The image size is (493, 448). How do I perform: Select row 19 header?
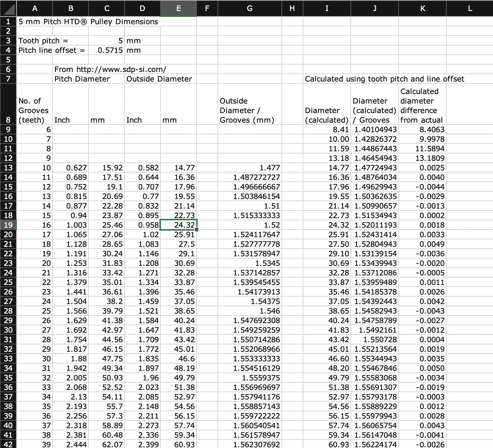click(8, 225)
